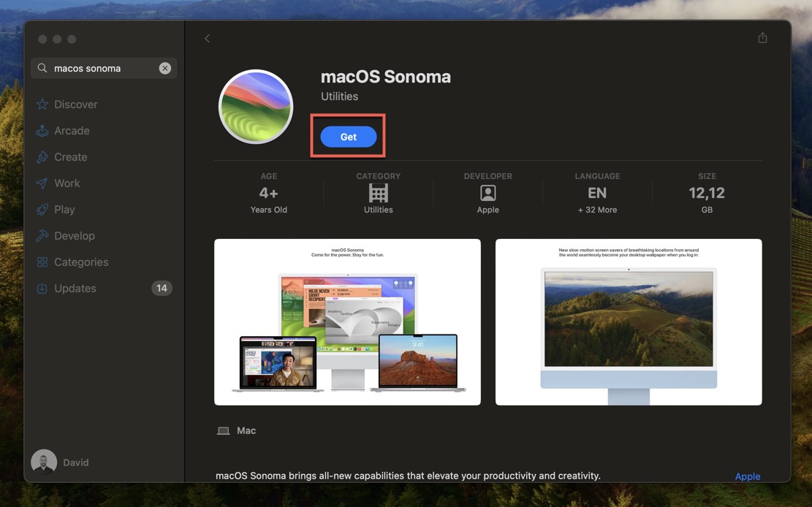Screen dimensions: 812x507
Task: Click the macOS Sonoma app icon
Action: 256,107
